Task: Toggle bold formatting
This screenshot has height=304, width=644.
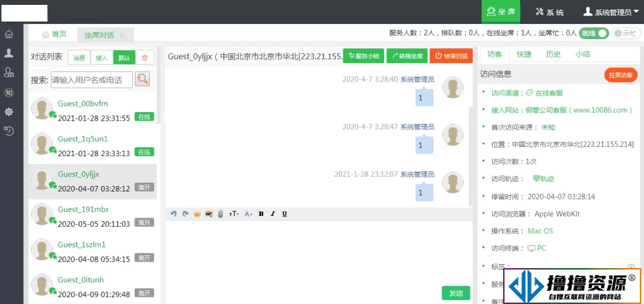Action: coord(261,214)
